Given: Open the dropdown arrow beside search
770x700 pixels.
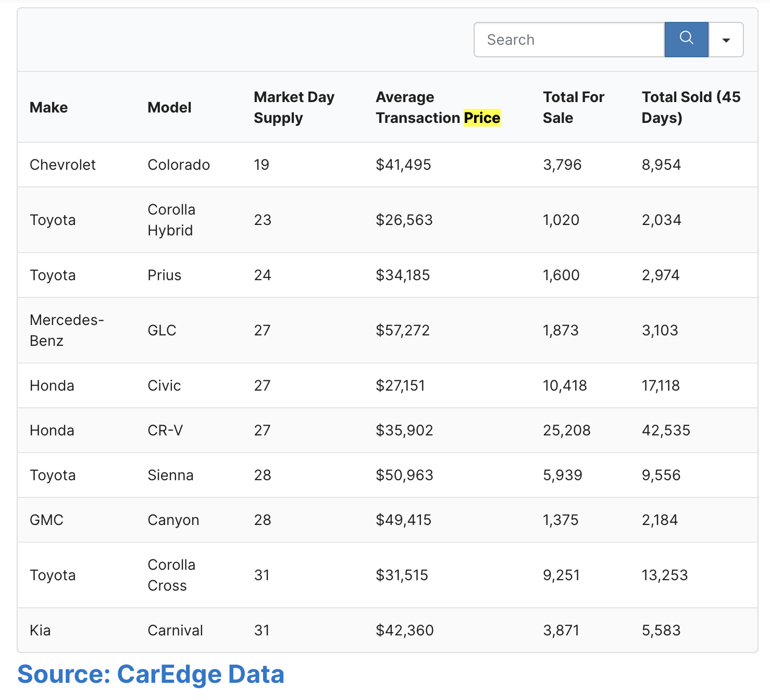Looking at the screenshot, I should (x=726, y=40).
